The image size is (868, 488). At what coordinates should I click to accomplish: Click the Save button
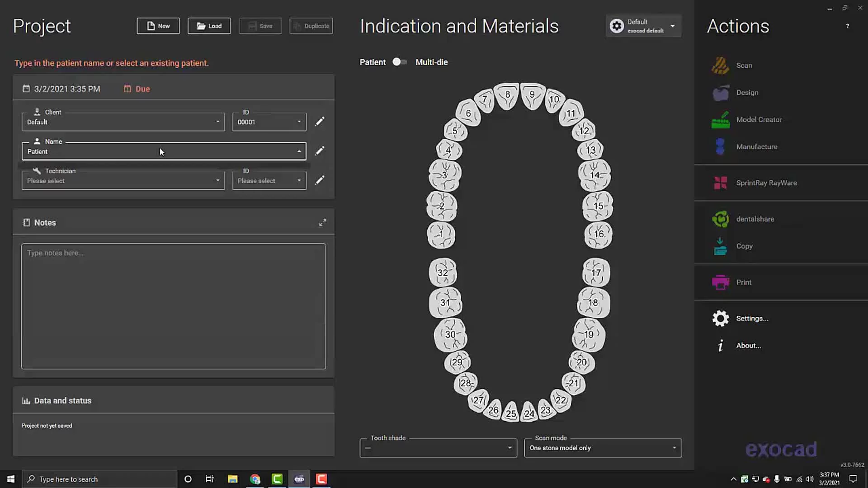pos(260,26)
